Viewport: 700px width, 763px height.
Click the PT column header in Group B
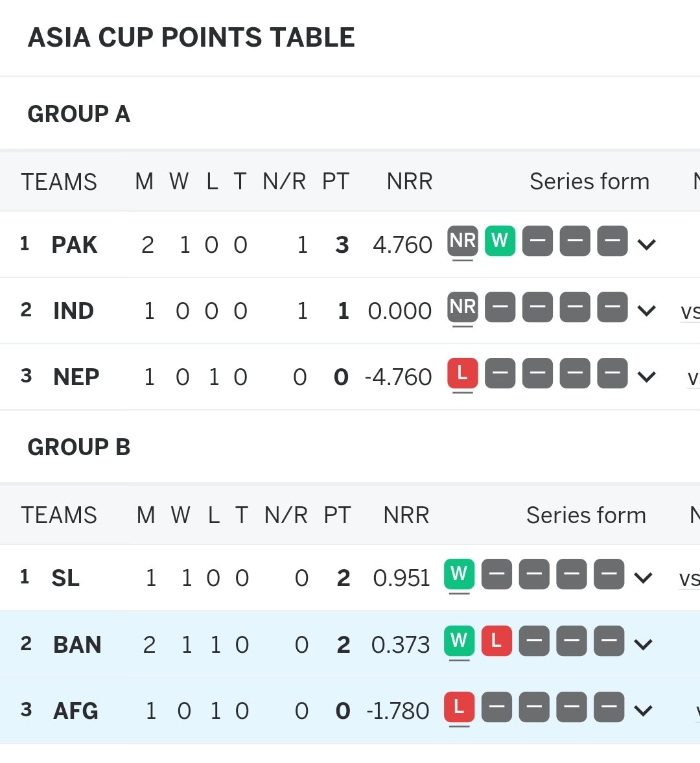337,515
